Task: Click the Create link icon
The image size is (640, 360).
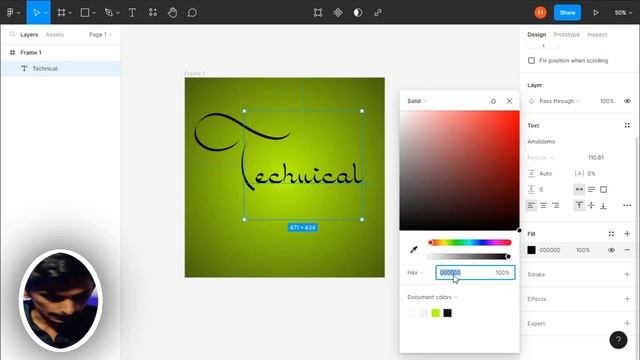Action: [x=378, y=13]
